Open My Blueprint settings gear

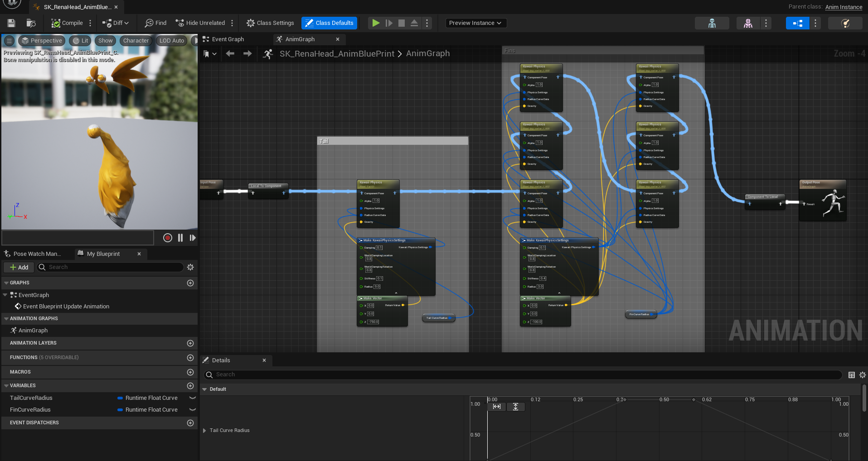(x=190, y=267)
